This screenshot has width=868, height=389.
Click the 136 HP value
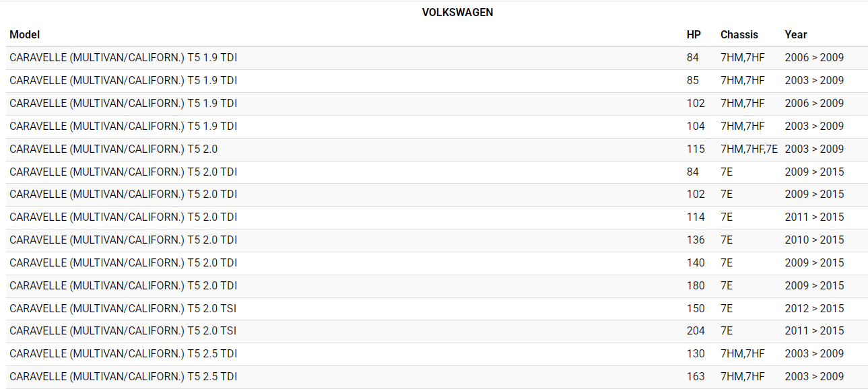coord(696,240)
